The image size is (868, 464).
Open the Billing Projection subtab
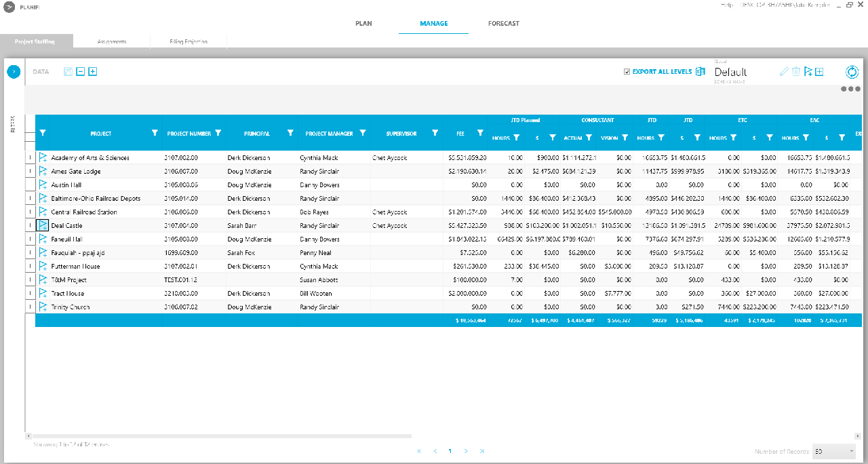[189, 41]
